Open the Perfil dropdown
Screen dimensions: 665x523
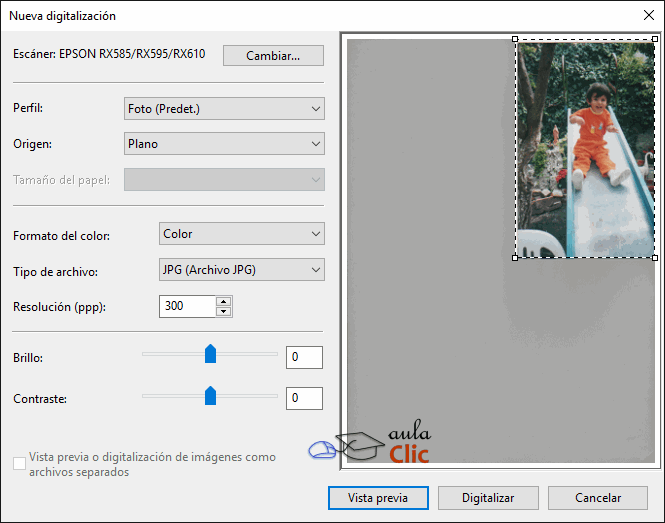pyautogui.click(x=224, y=109)
